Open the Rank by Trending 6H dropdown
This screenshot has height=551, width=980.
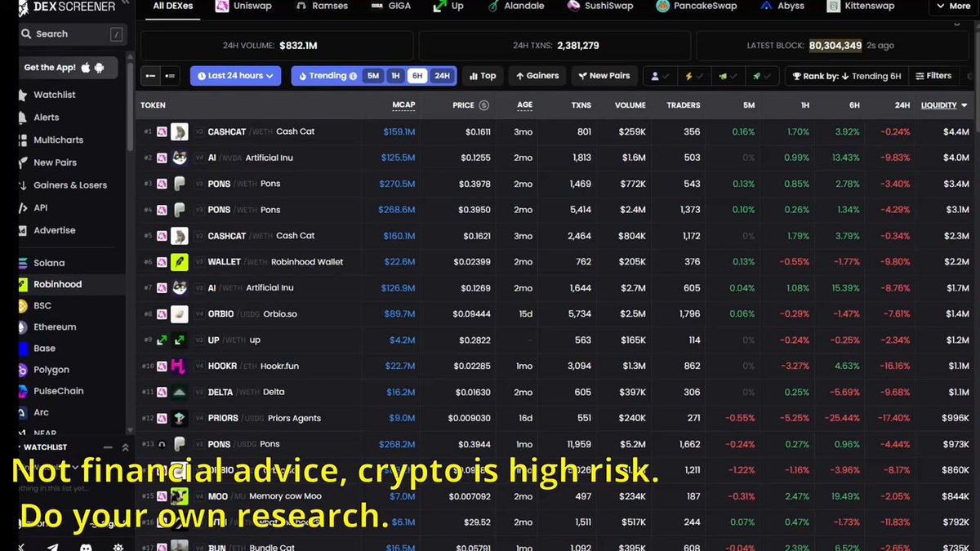point(847,76)
